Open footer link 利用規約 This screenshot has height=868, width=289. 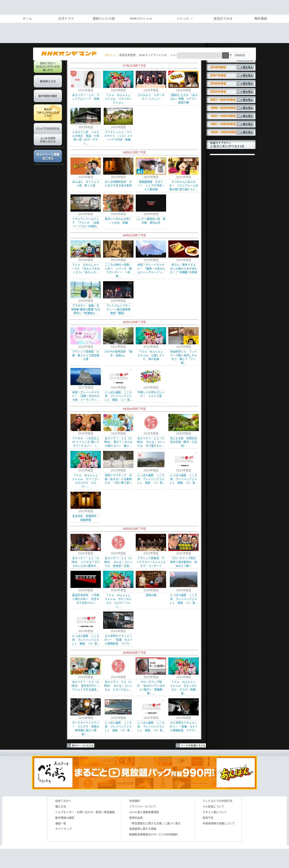pyautogui.click(x=135, y=801)
